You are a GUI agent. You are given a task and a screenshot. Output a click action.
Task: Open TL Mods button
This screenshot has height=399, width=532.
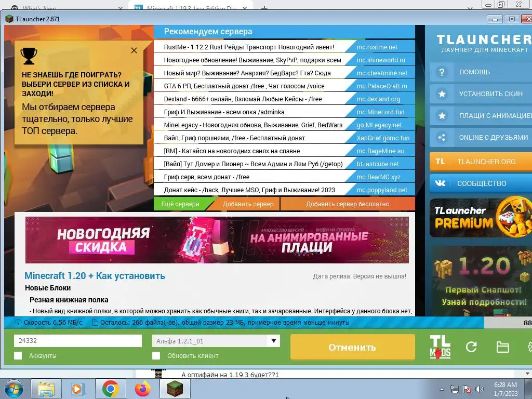(440, 347)
